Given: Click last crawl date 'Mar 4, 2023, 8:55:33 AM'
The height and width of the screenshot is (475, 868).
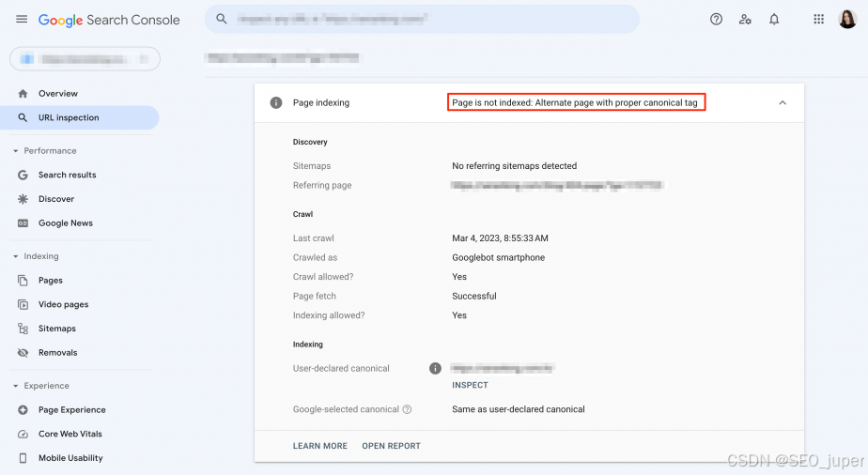Looking at the screenshot, I should coord(500,238).
